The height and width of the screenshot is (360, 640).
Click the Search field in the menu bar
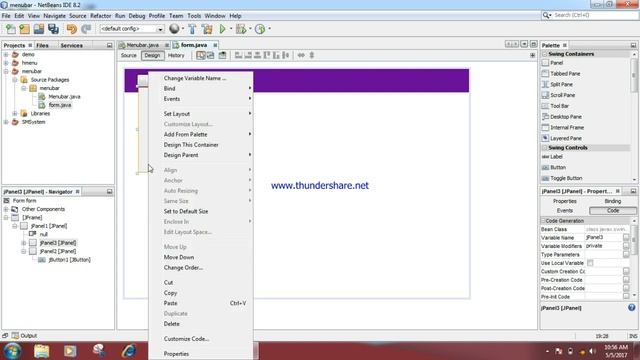pos(595,15)
